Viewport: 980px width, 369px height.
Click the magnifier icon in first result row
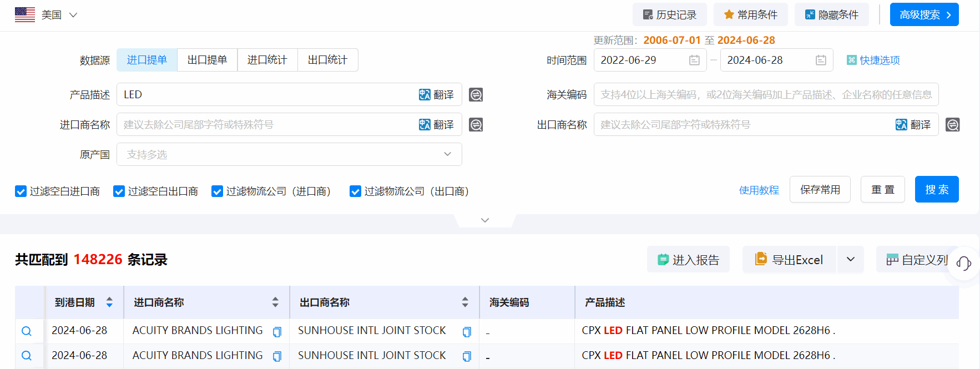click(27, 331)
